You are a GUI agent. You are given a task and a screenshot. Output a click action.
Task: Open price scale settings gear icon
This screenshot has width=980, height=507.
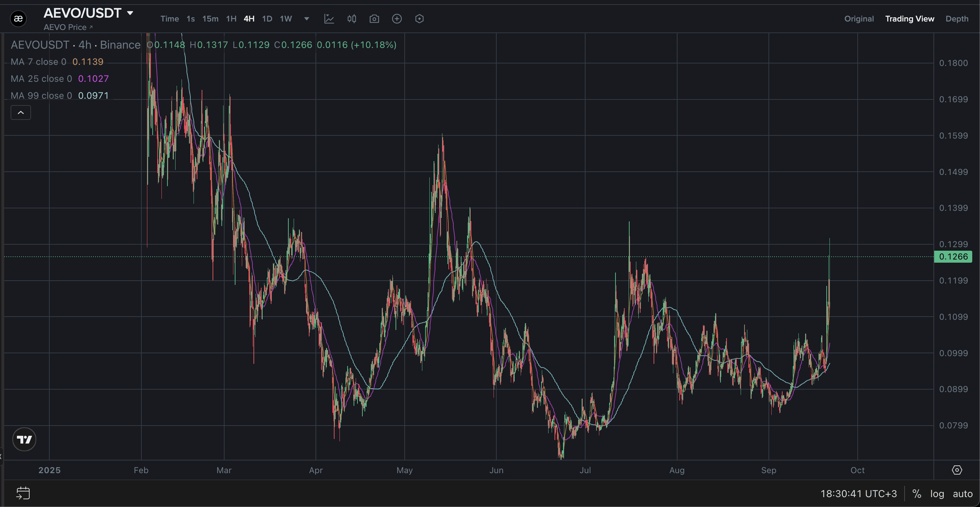957,470
